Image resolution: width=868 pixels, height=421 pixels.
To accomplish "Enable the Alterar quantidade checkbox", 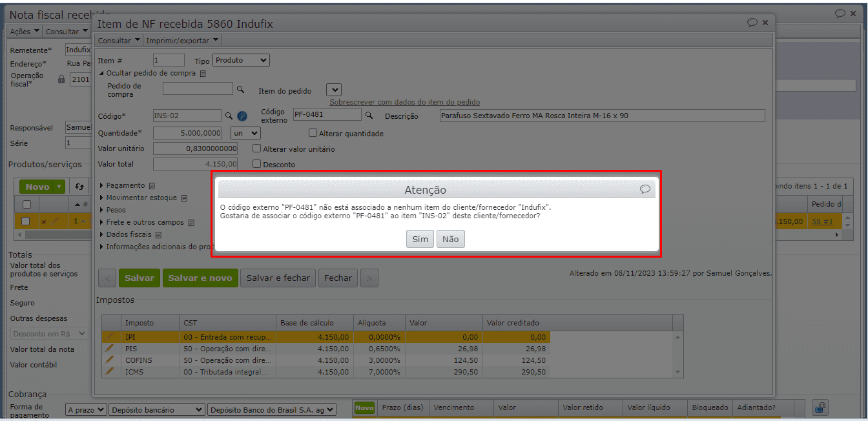I will click(x=313, y=134).
